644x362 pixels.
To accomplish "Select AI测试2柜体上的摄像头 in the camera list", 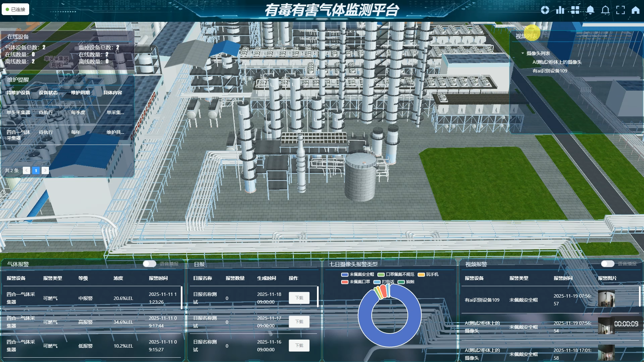I will click(557, 62).
